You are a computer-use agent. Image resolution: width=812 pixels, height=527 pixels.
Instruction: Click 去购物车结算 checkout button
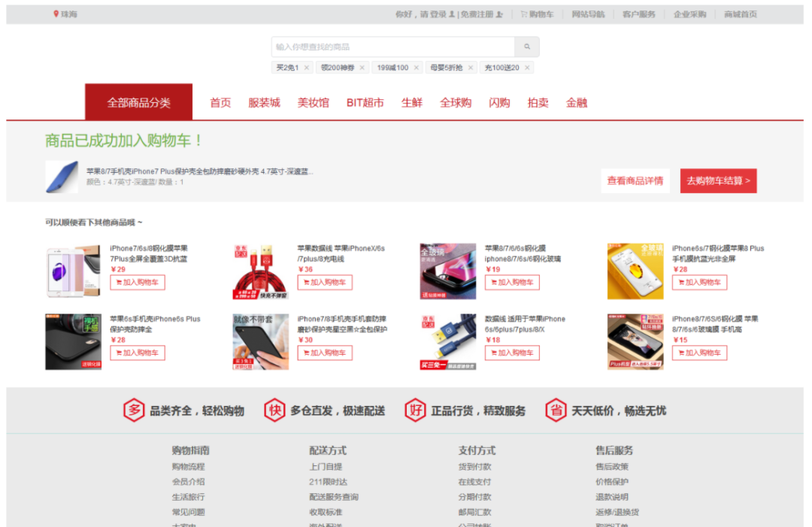pos(718,180)
